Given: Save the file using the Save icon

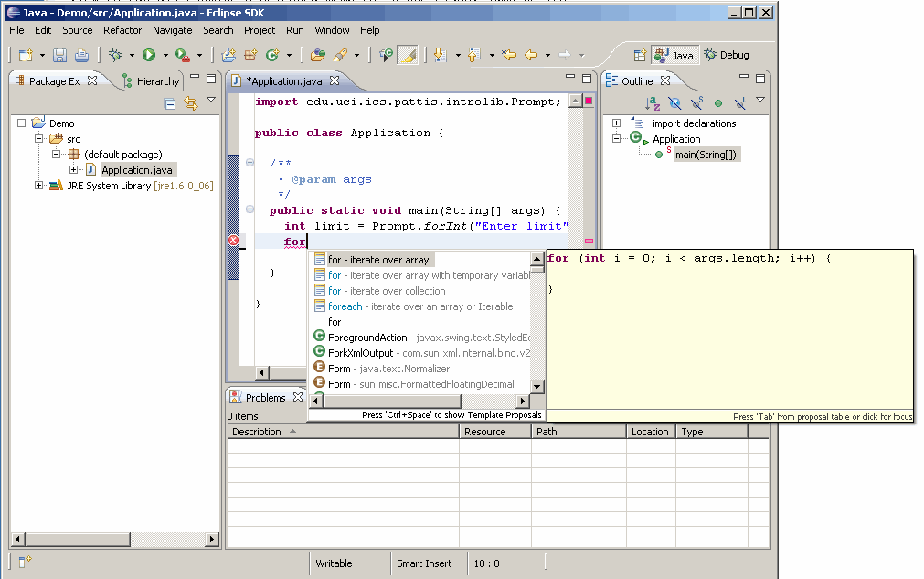Looking at the screenshot, I should (58, 54).
